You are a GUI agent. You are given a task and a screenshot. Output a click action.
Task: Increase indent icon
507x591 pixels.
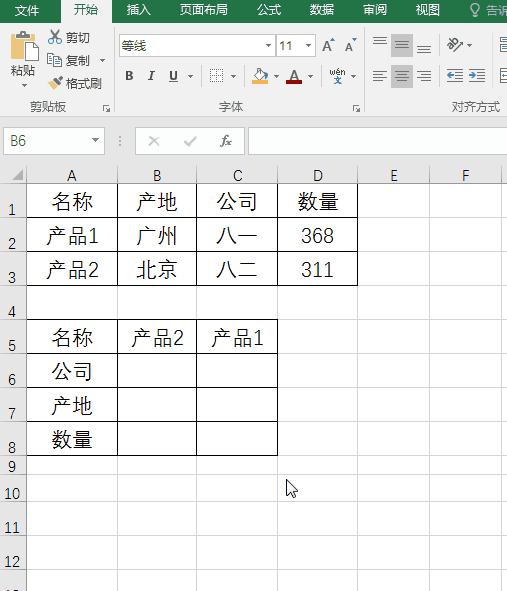477,76
